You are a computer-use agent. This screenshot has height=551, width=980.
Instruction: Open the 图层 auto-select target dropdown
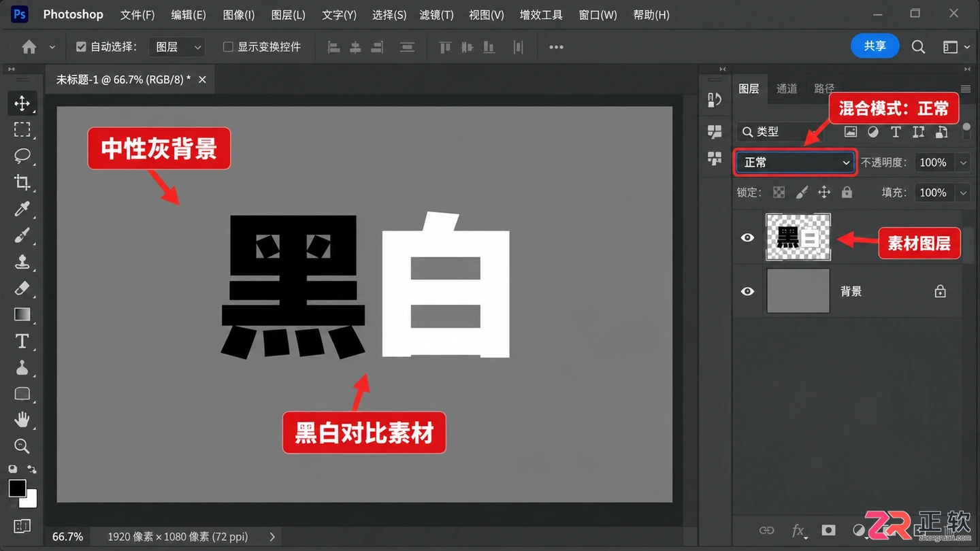pyautogui.click(x=178, y=47)
